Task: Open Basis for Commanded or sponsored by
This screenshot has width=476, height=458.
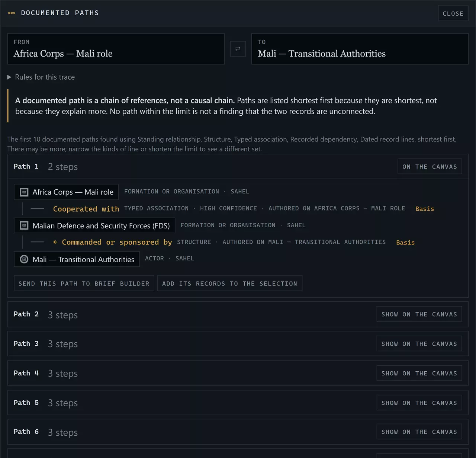Action: (x=405, y=243)
